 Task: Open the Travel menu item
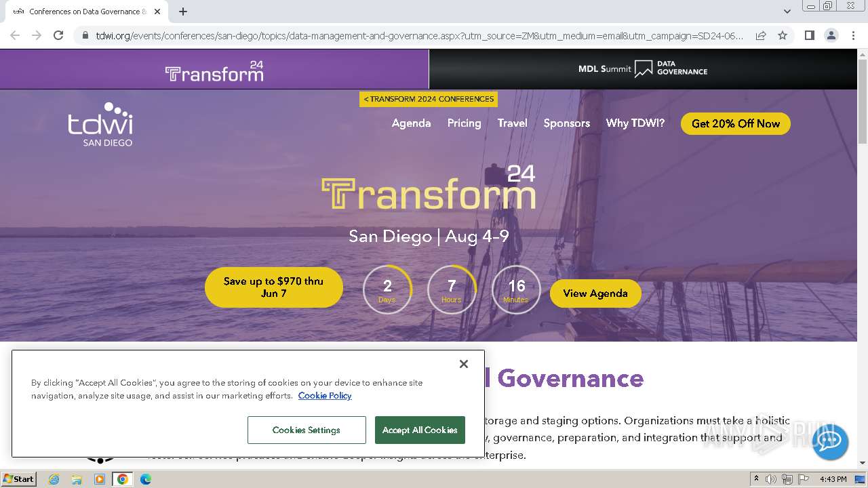point(512,123)
